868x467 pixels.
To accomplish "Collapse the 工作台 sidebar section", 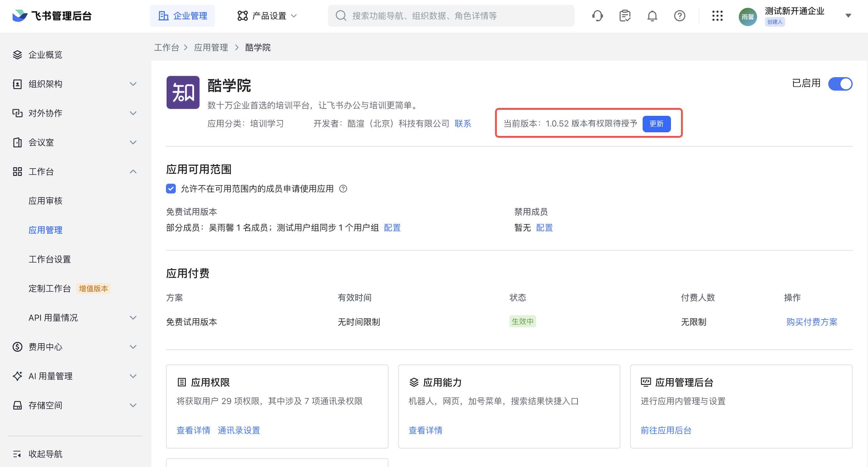I will [133, 171].
